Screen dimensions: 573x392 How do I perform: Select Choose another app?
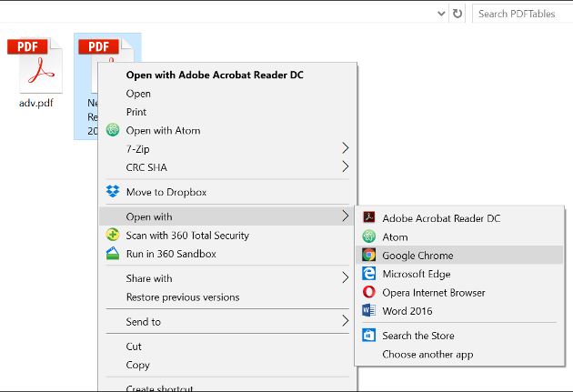coord(459,354)
